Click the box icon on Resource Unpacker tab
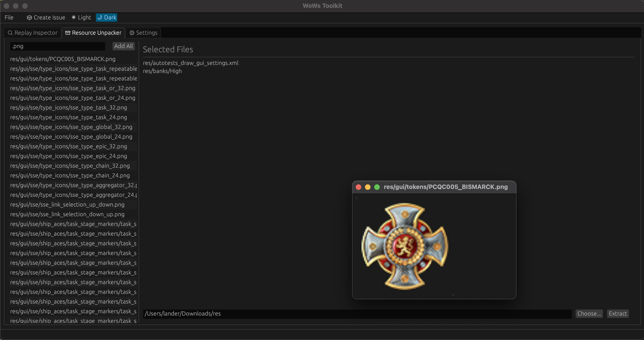The height and width of the screenshot is (340, 644). click(x=67, y=33)
